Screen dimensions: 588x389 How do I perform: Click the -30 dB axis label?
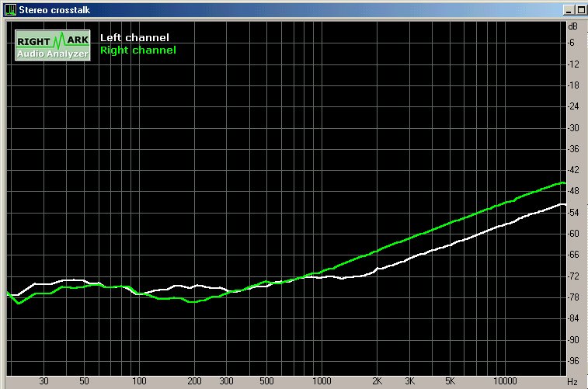pos(573,128)
